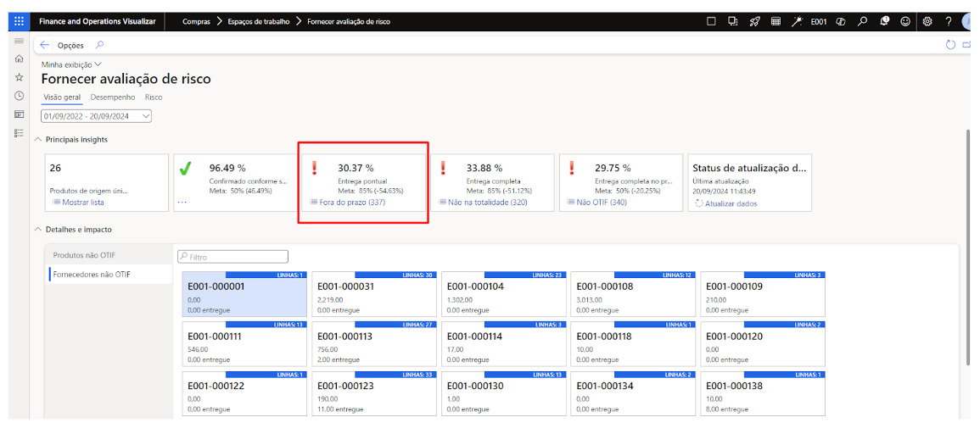Open Workspaces icon in left sidebar

(x=19, y=114)
